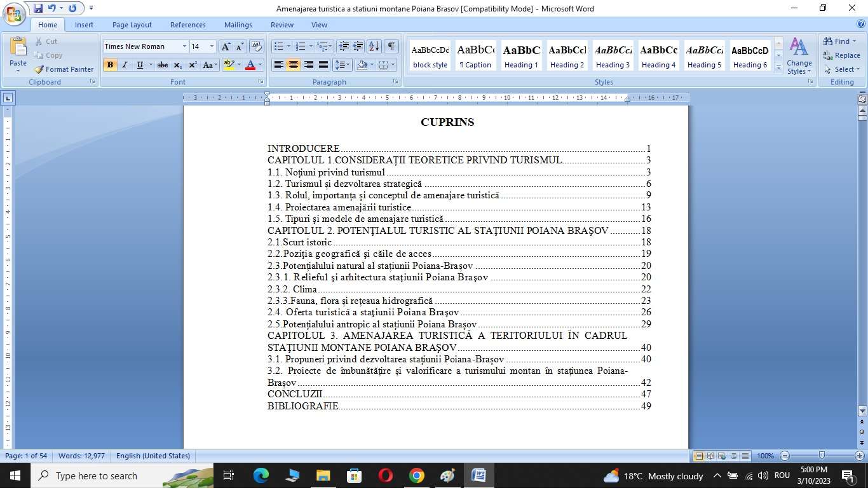Click the Grow Font icon
The height and width of the screenshot is (492, 868).
tap(226, 46)
